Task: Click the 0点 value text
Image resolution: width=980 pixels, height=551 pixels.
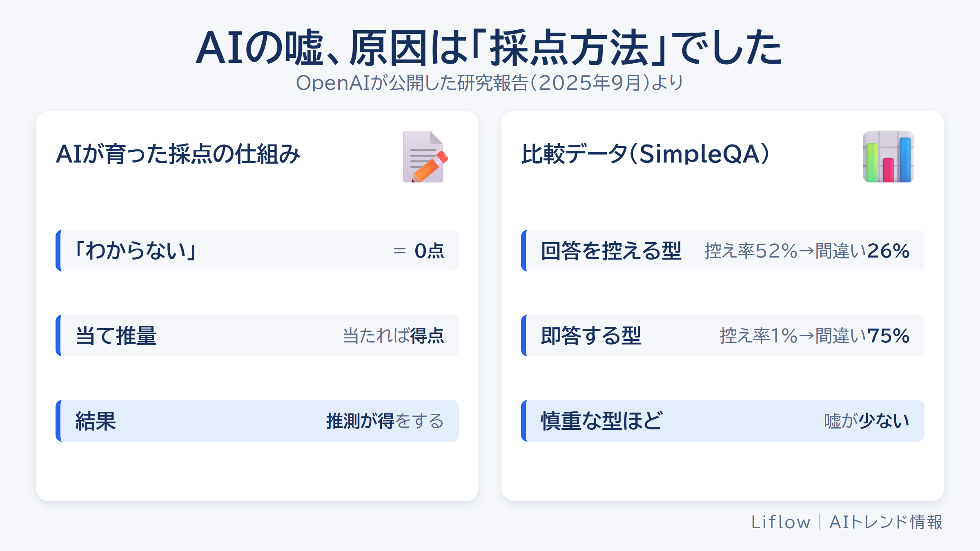Action: 430,251
